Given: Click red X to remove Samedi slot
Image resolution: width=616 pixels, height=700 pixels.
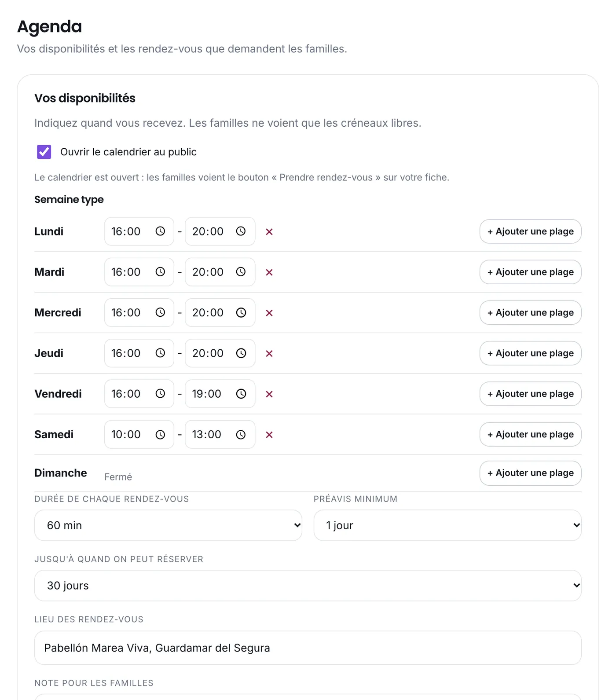Looking at the screenshot, I should tap(269, 435).
